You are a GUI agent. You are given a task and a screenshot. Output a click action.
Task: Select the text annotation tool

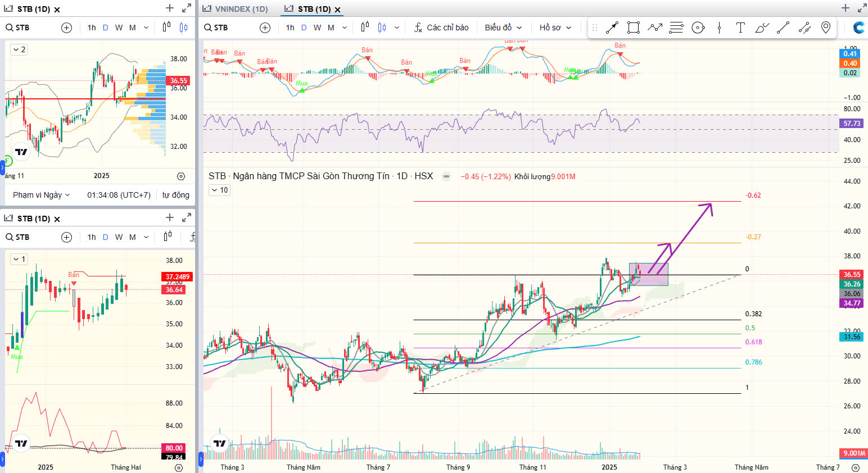[740, 28]
